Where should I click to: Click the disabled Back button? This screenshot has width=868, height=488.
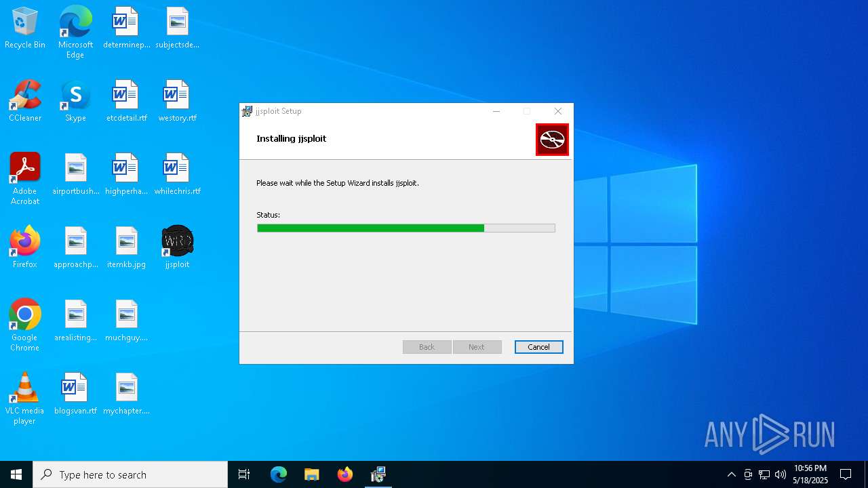point(427,347)
